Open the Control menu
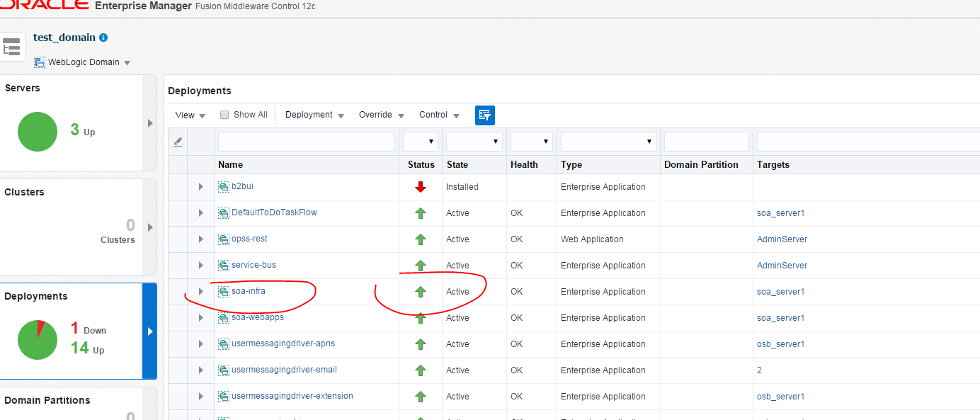The height and width of the screenshot is (420, 980). point(439,115)
